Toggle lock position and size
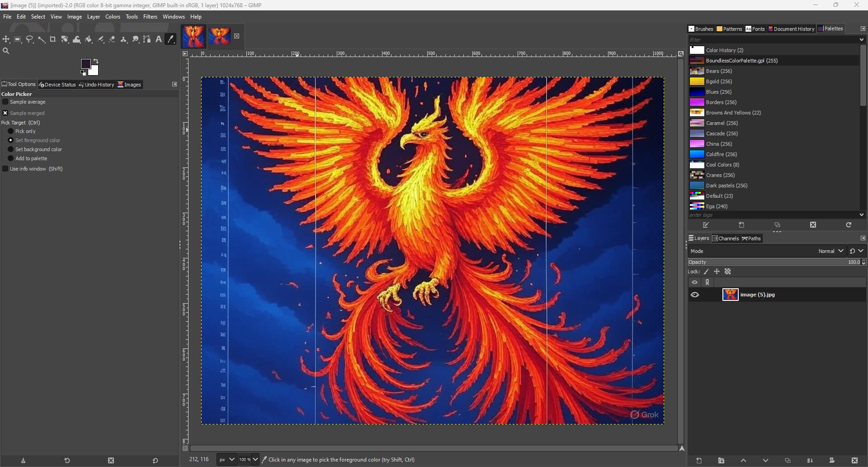Viewport: 868px width, 467px height. [717, 272]
